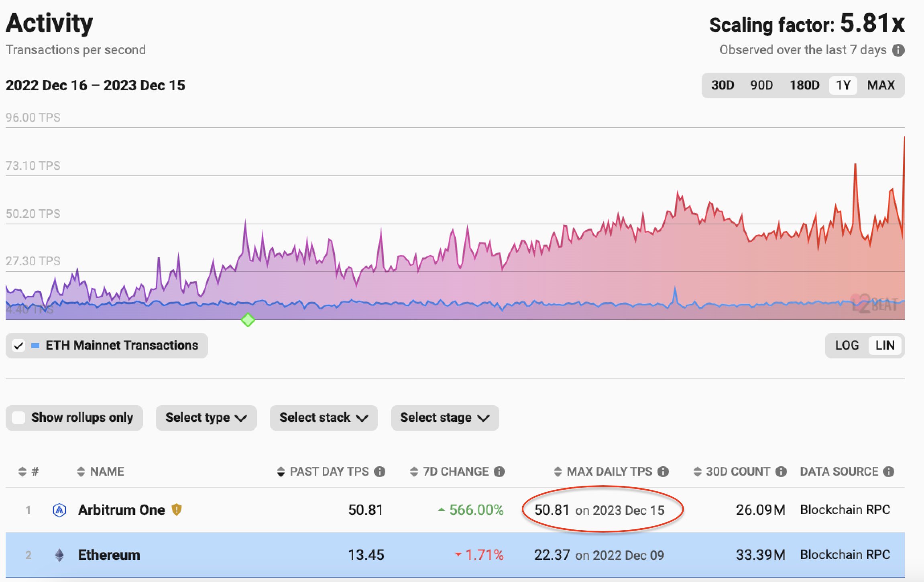Select the MAX time range
This screenshot has width=924, height=582.
point(881,85)
